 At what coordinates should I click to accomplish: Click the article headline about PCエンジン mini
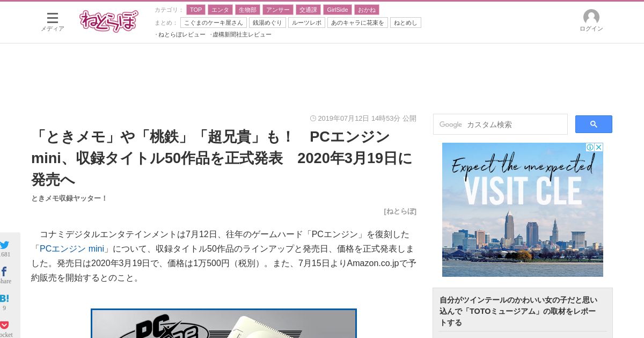tap(222, 158)
